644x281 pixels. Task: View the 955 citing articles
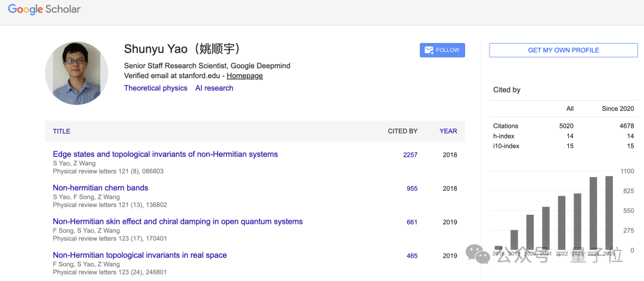point(412,189)
